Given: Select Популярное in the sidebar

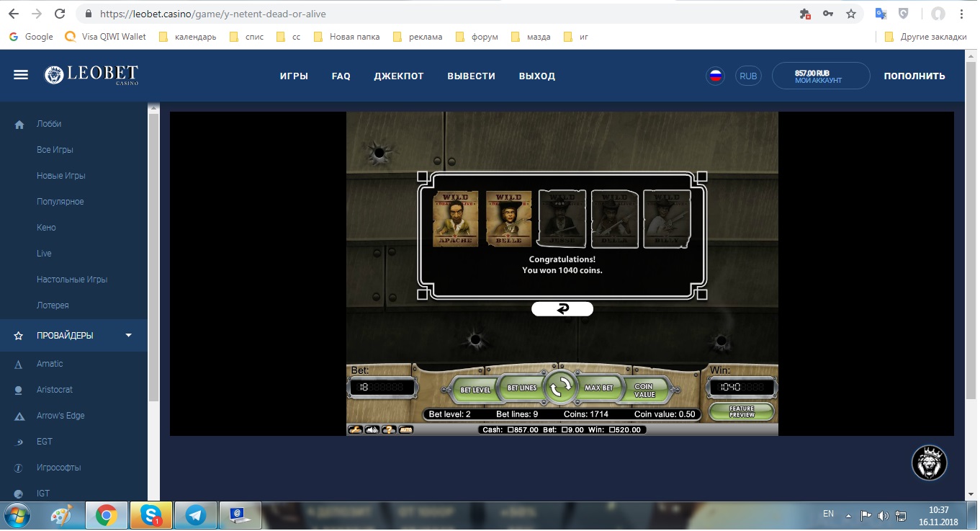Looking at the screenshot, I should point(60,202).
